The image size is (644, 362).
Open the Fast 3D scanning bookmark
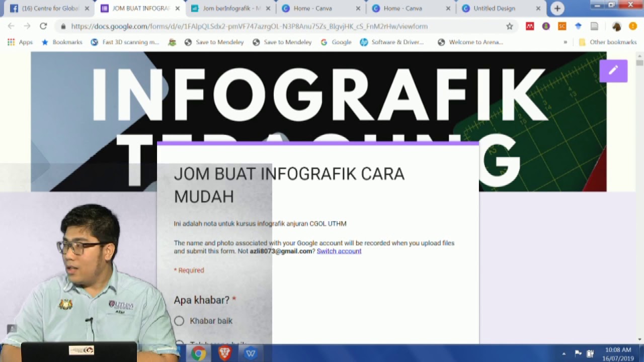(125, 42)
